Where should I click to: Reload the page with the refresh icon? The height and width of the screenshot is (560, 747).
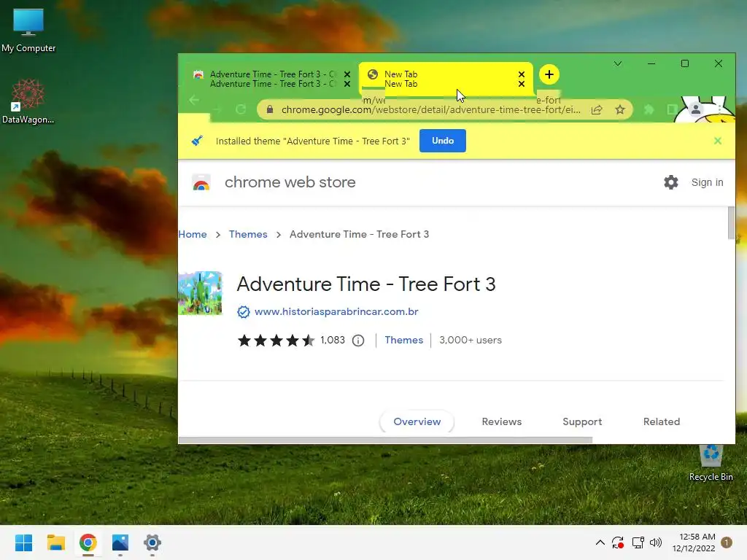[241, 109]
